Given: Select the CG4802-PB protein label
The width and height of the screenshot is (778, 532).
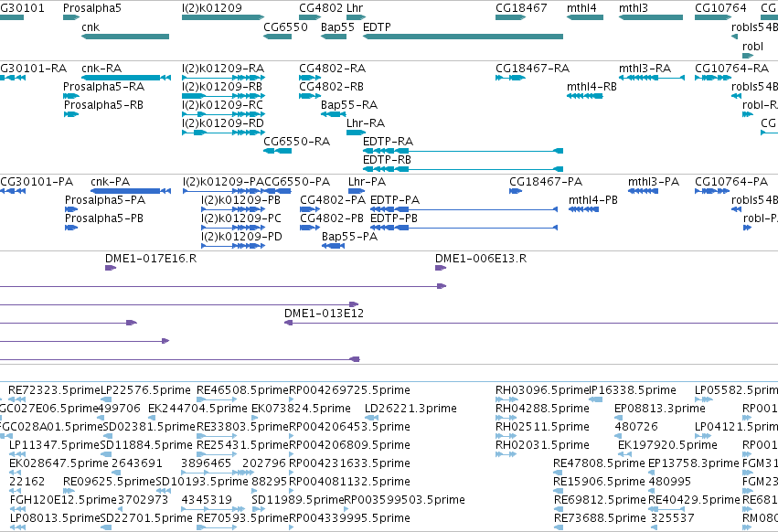Looking at the screenshot, I should [332, 218].
